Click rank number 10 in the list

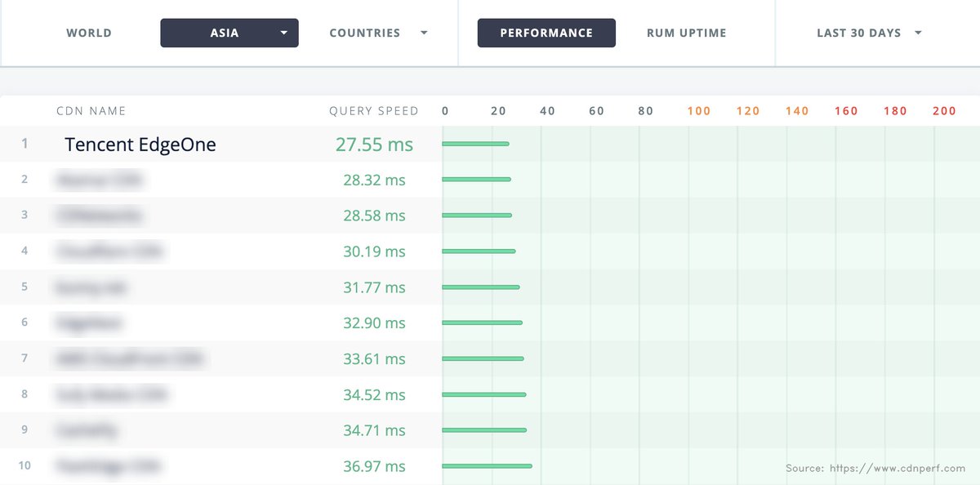pyautogui.click(x=24, y=466)
